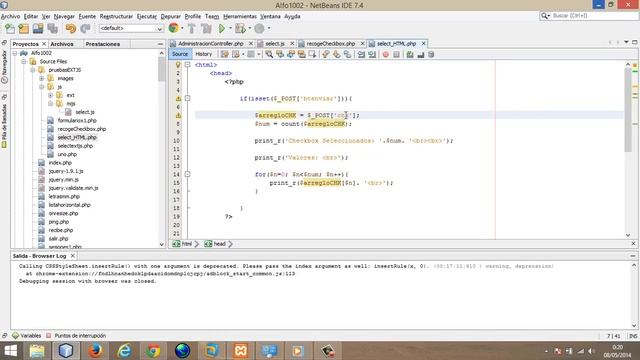Open Puntos de interrupción window

click(76, 336)
